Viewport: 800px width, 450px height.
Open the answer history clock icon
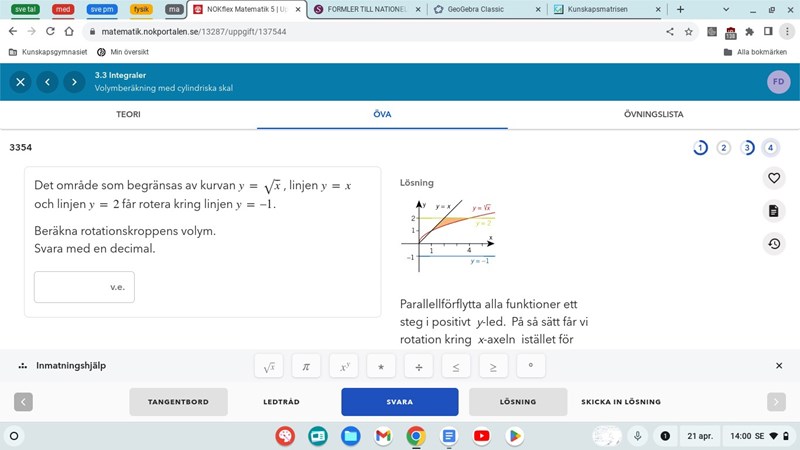click(773, 244)
